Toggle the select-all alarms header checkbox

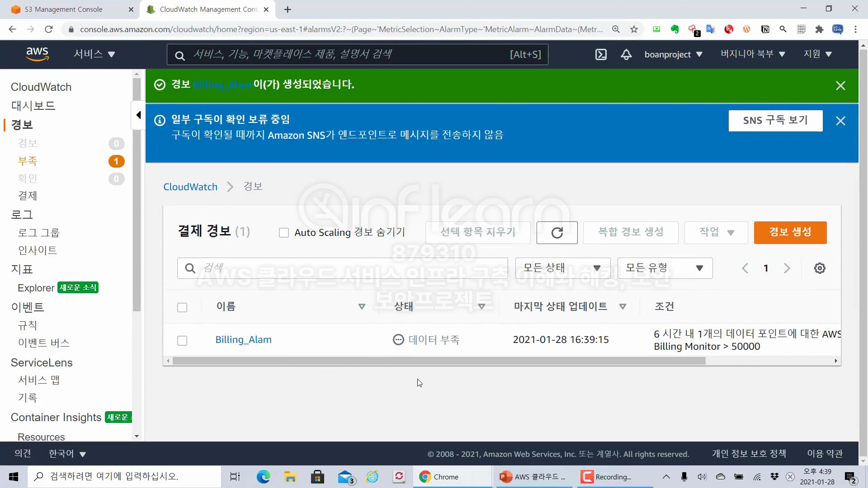182,308
